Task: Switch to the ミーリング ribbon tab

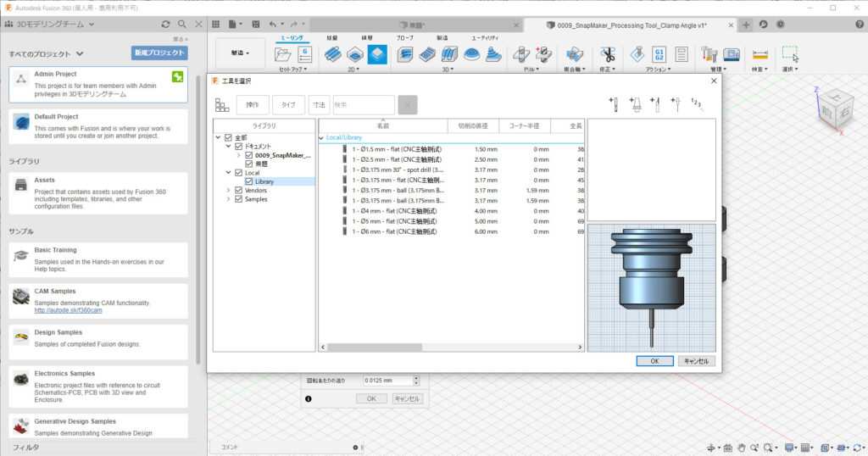Action: tap(292, 38)
